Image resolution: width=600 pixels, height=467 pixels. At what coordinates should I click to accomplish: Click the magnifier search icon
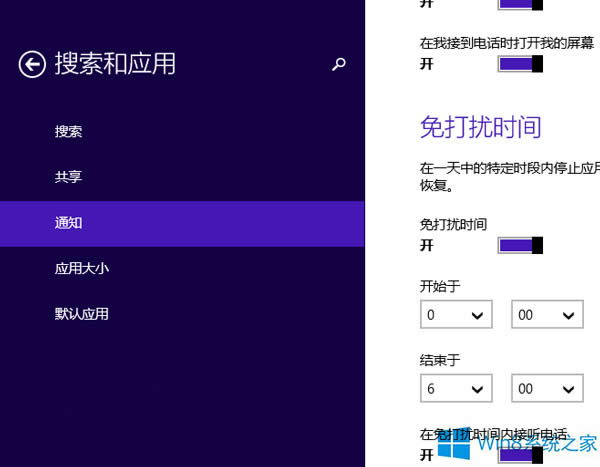click(x=339, y=65)
